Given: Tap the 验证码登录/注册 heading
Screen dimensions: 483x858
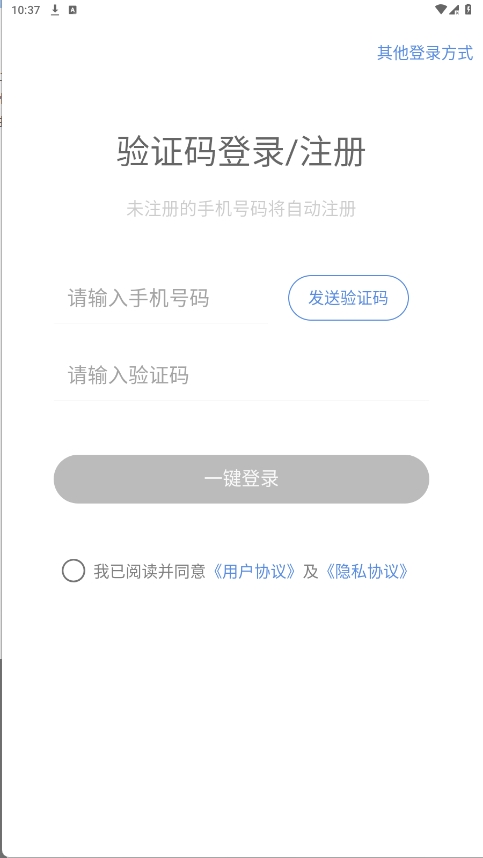Looking at the screenshot, I should 241,152.
